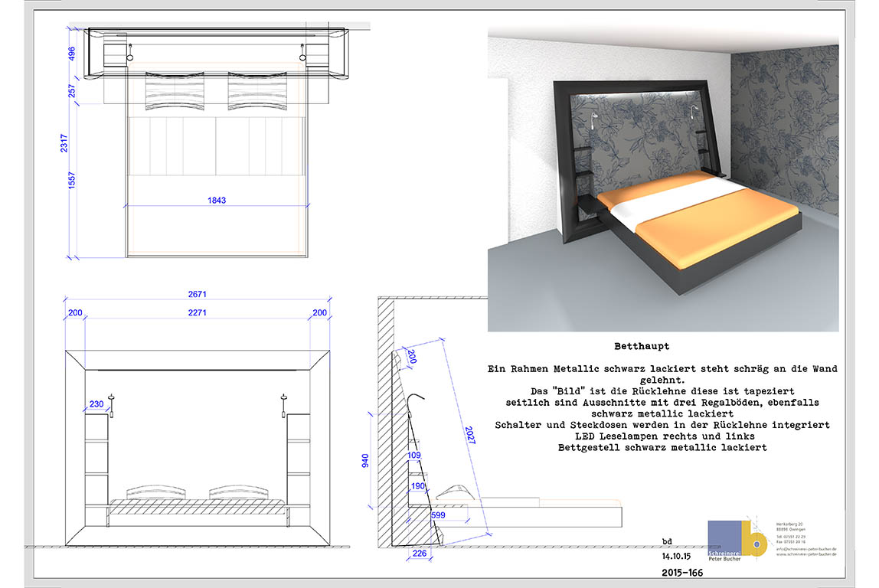This screenshot has width=879, height=588.
Task: Click the 2671 overall width dimension
Action: tap(198, 294)
